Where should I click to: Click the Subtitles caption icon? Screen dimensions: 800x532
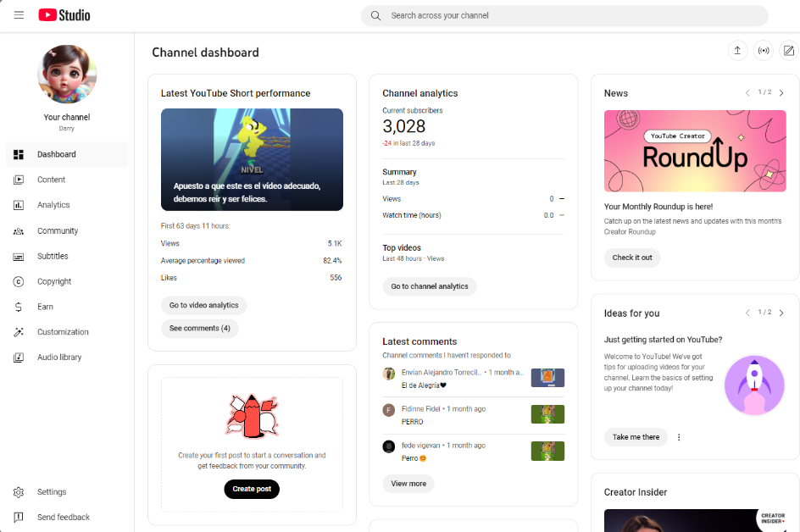point(19,257)
